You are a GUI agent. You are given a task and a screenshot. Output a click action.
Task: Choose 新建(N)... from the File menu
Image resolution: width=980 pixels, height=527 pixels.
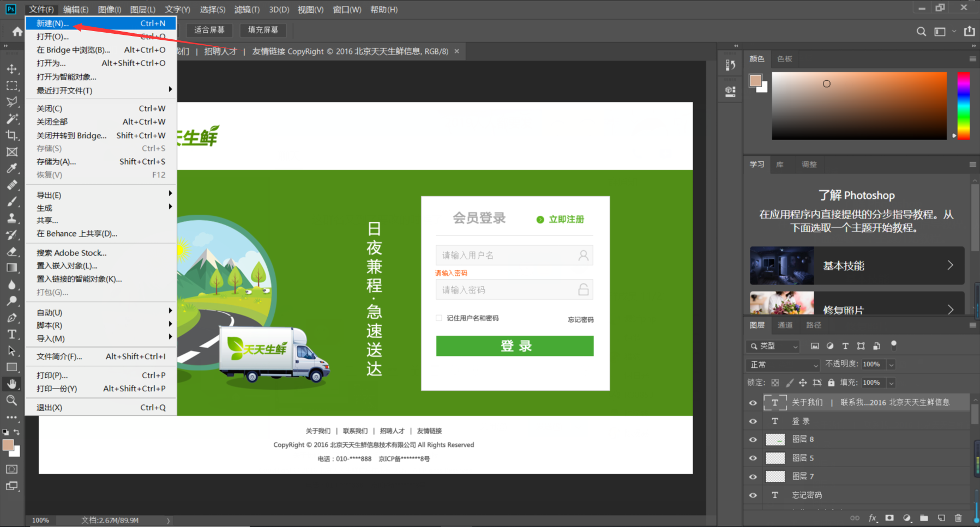point(101,23)
